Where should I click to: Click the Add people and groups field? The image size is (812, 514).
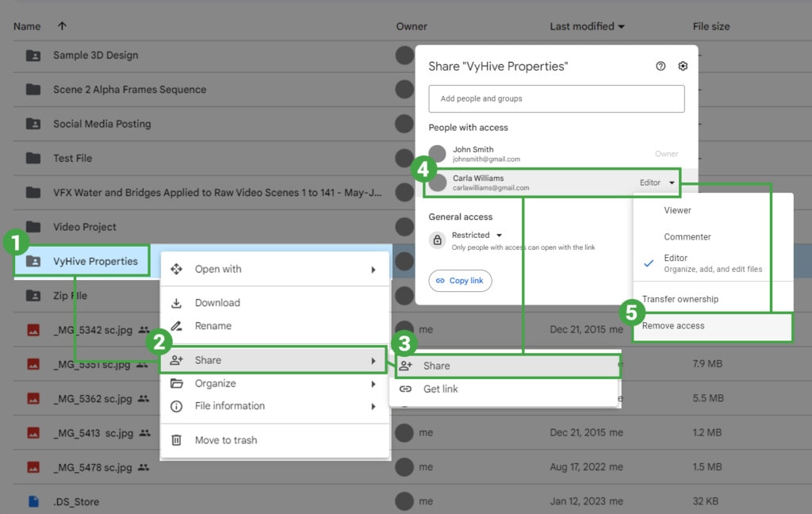point(556,98)
